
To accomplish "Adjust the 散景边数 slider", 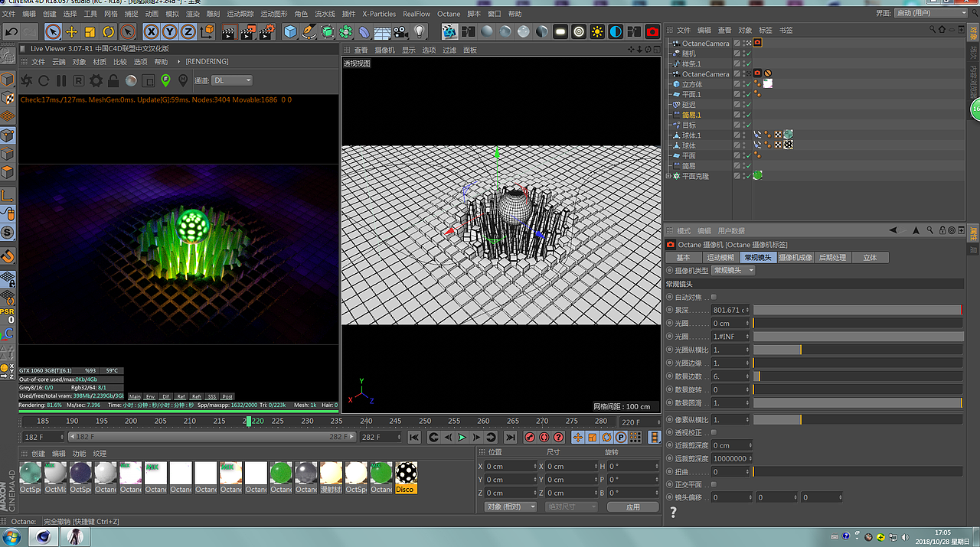I will tap(857, 376).
